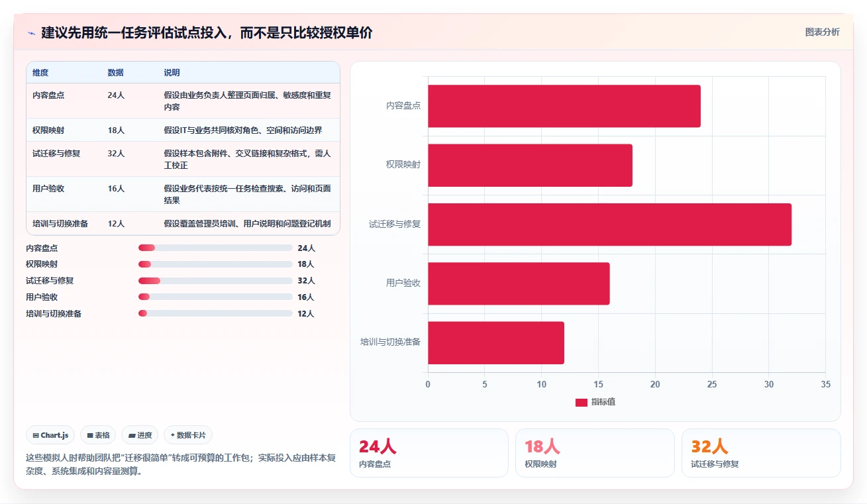Click the 图表分析 label in the header
867x504 pixels.
tap(822, 32)
